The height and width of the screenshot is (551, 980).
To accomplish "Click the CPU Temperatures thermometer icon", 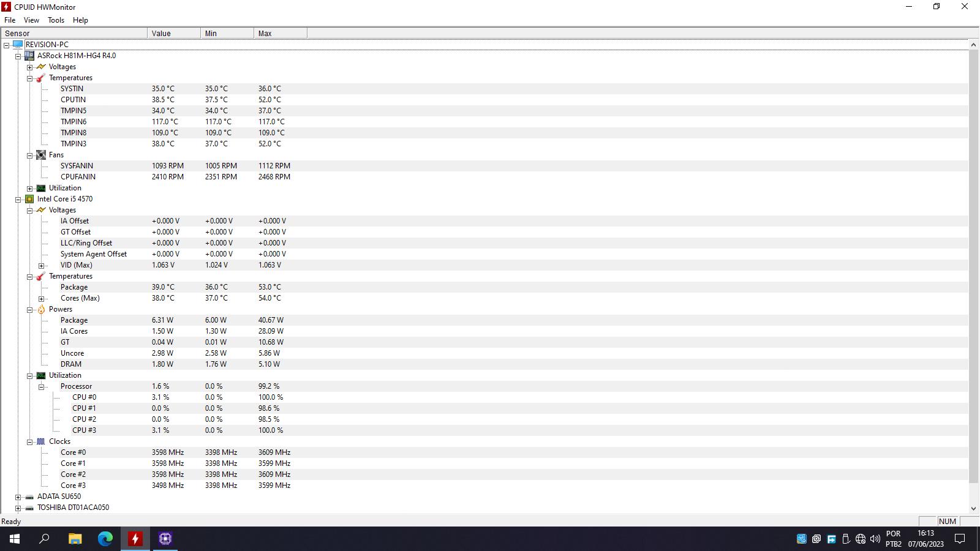I will (41, 276).
